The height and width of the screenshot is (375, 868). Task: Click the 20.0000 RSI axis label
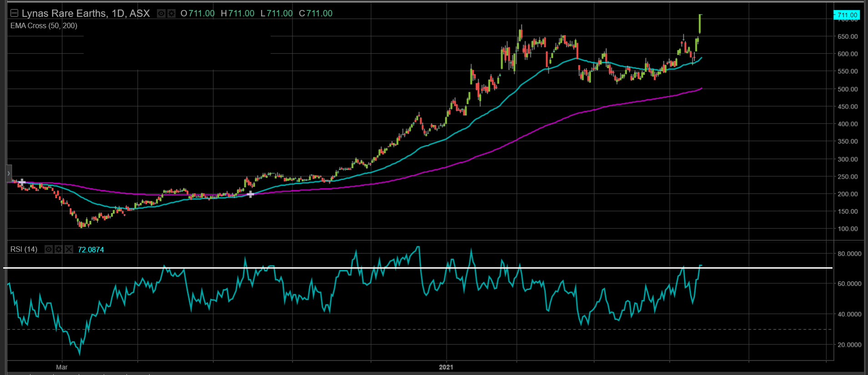coord(849,345)
